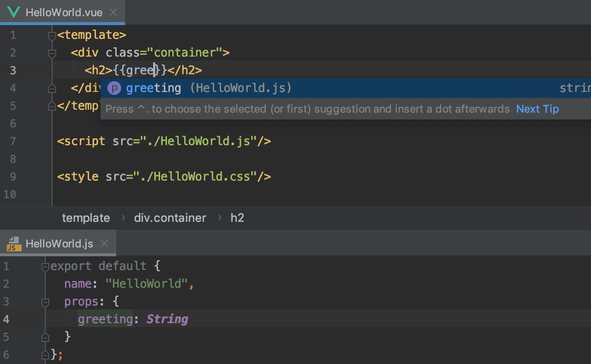Click the h2 breadcrumb

tap(237, 217)
